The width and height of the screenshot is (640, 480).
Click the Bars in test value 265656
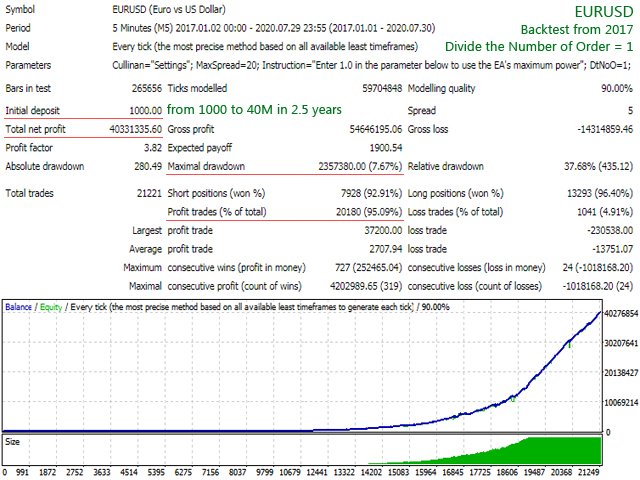tap(147, 88)
